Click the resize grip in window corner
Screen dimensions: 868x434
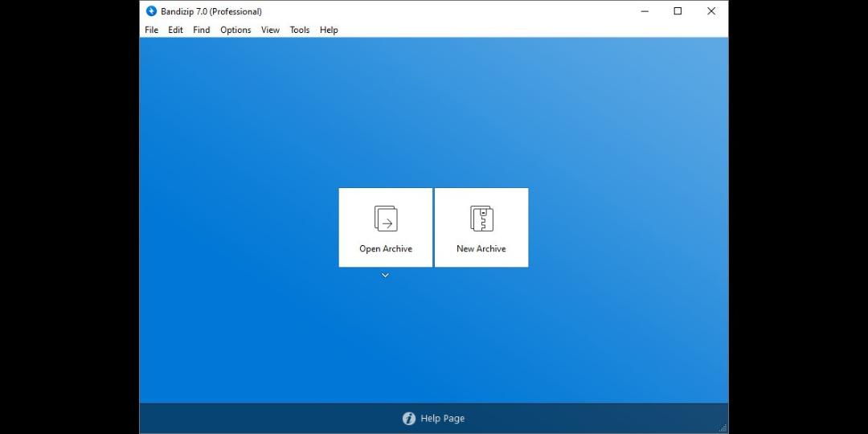click(723, 428)
